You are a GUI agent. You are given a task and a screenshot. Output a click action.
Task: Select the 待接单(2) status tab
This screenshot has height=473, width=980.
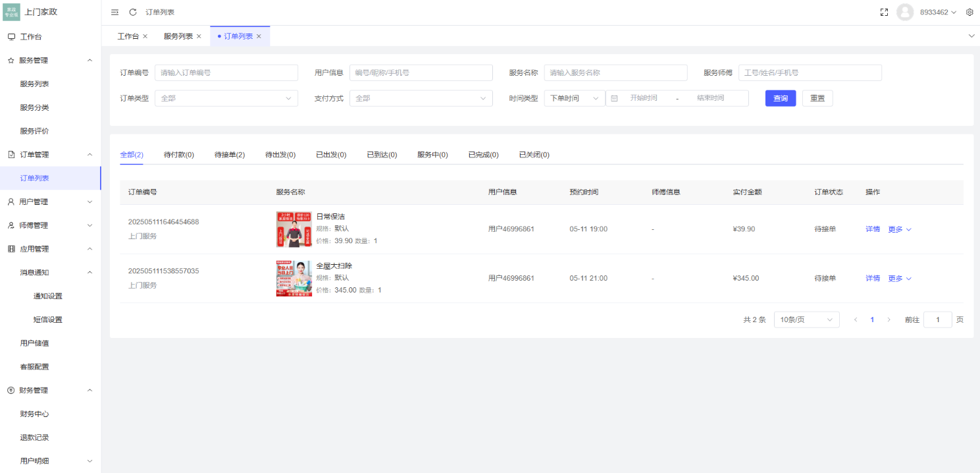pos(229,154)
